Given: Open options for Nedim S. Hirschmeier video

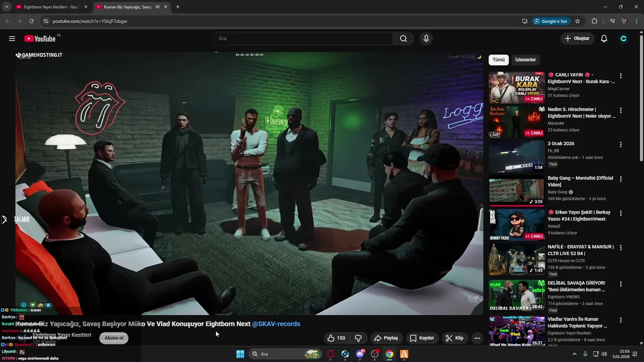Looking at the screenshot, I should (x=620, y=110).
